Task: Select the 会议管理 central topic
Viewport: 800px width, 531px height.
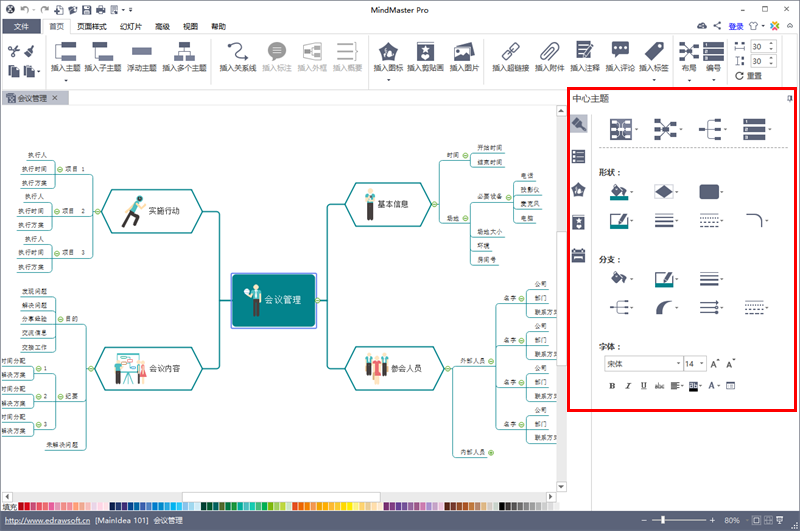Action: point(274,300)
